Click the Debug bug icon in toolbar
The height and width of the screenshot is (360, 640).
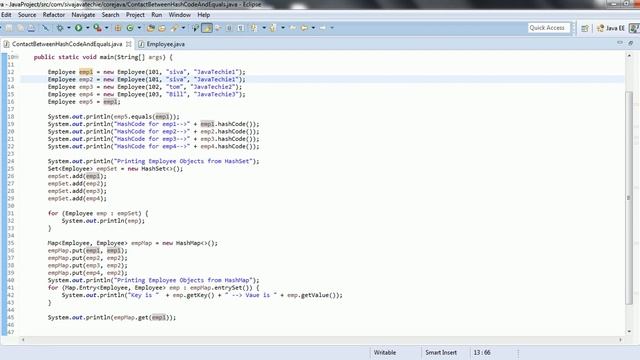[x=60, y=28]
